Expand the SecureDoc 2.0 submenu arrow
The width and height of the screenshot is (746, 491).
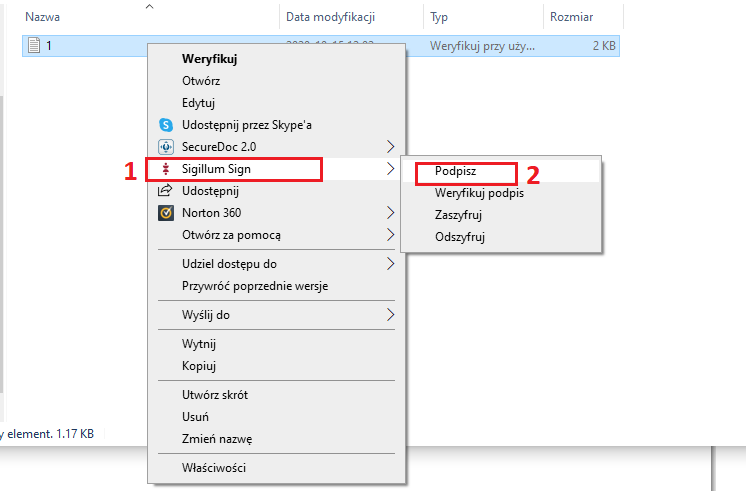point(391,147)
